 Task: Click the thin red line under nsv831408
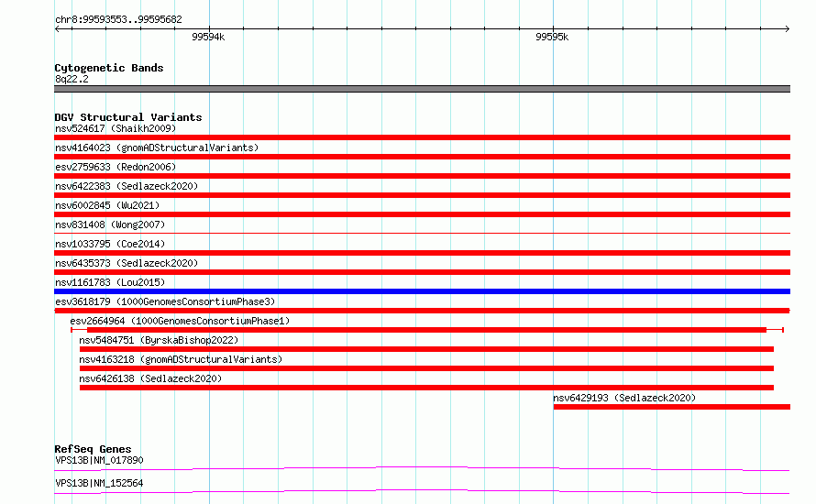pos(422,233)
